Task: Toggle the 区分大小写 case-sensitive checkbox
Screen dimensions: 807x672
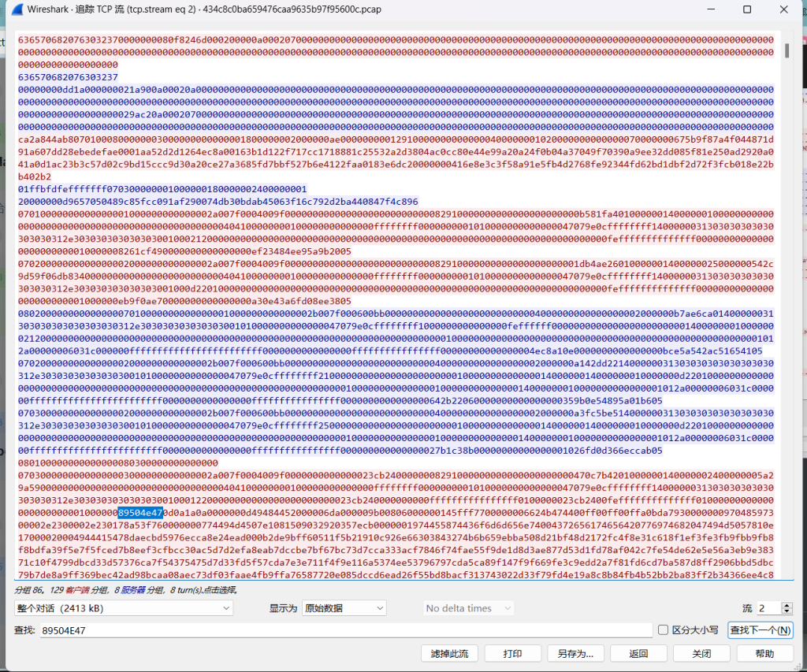Action: pos(664,629)
